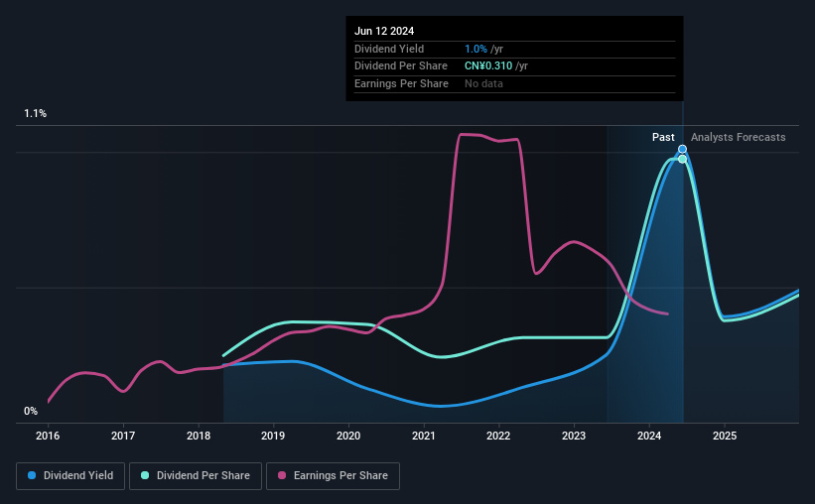The width and height of the screenshot is (815, 504).
Task: Click the 2019 x-axis label
Action: tap(273, 436)
